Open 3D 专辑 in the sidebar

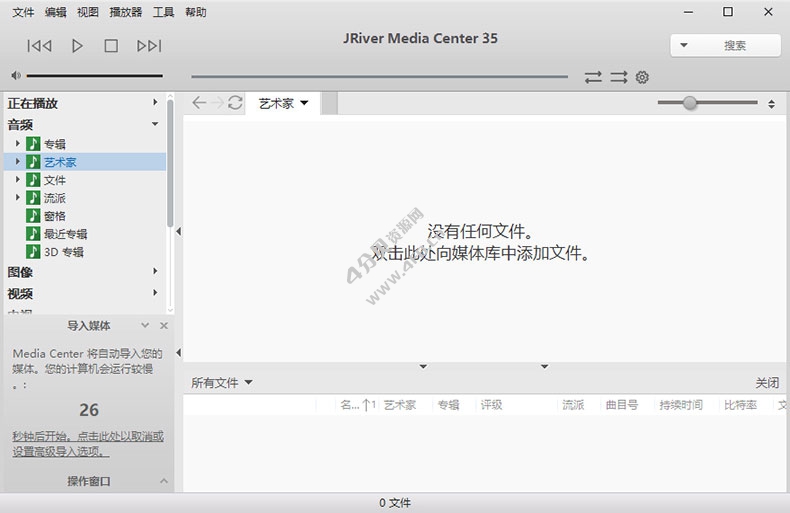pos(64,252)
